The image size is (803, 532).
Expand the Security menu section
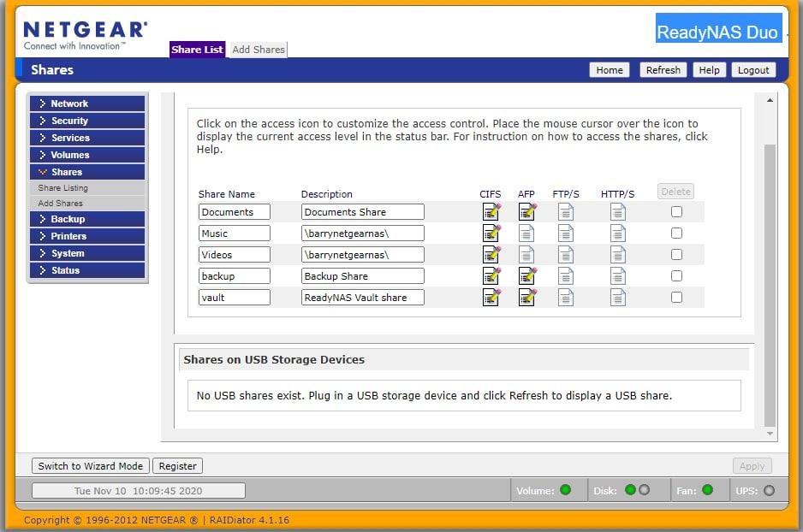[x=87, y=121]
